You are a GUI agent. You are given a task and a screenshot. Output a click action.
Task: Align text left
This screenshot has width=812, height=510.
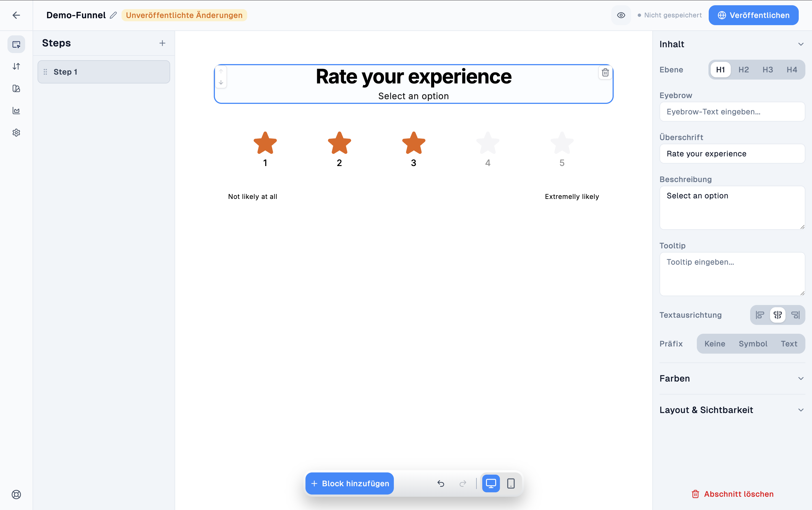tap(760, 315)
